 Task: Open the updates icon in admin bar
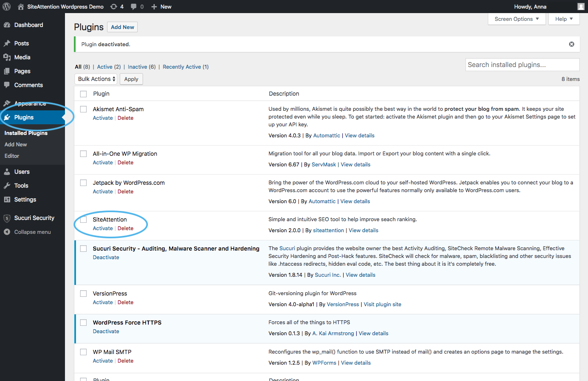click(114, 7)
